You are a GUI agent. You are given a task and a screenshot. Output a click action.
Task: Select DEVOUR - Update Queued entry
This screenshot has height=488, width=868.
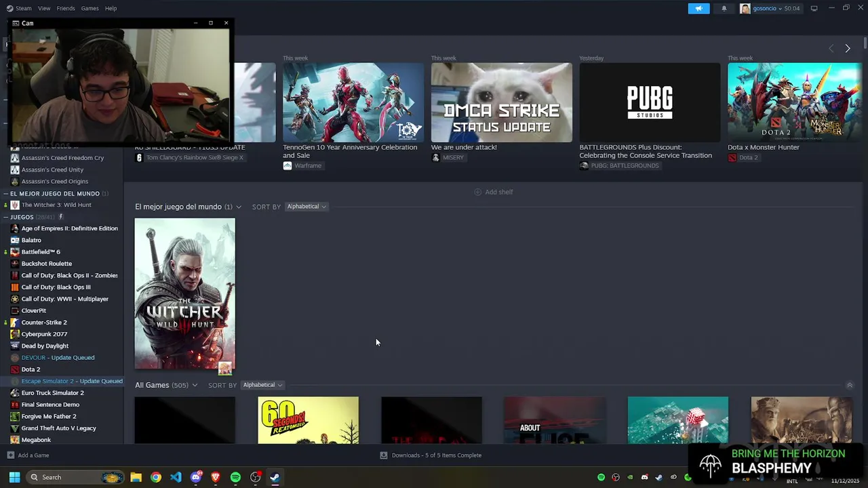58,357
